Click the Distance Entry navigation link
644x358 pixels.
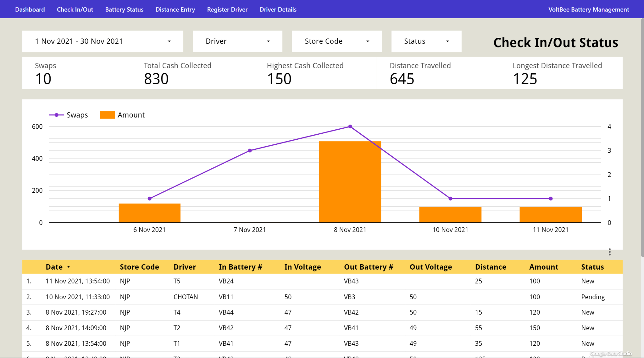pos(175,9)
